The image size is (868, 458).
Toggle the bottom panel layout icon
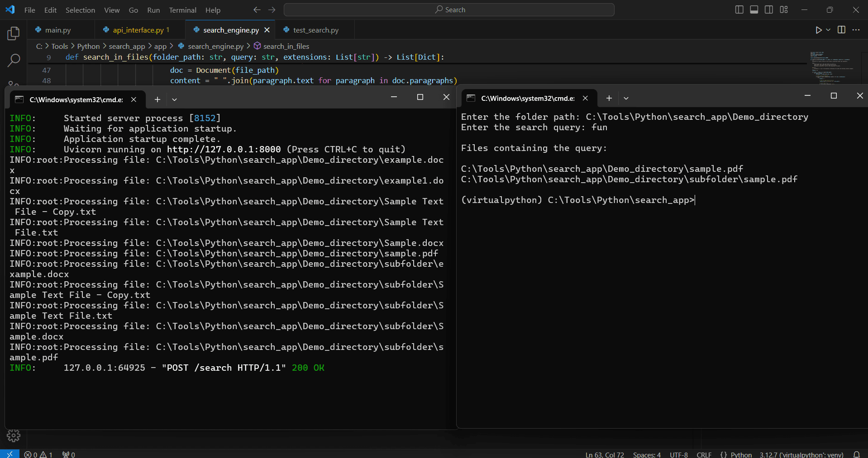point(754,9)
